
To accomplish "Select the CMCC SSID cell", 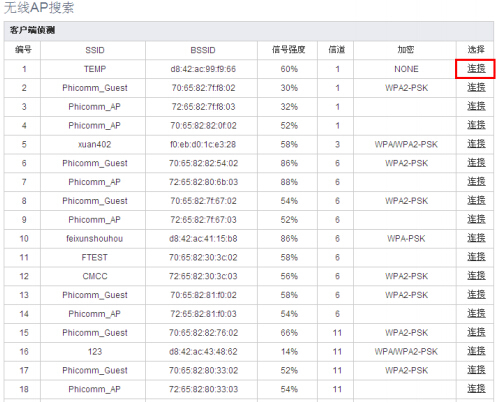I will click(x=95, y=276).
